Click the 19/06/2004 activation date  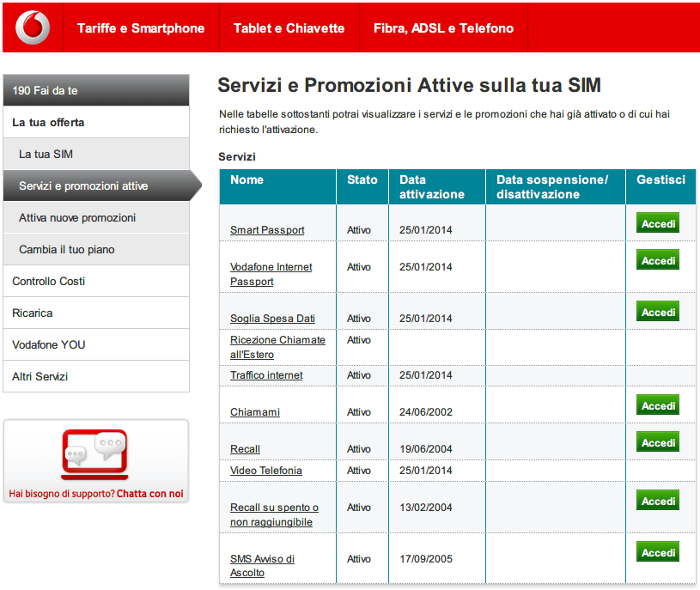[x=426, y=449]
